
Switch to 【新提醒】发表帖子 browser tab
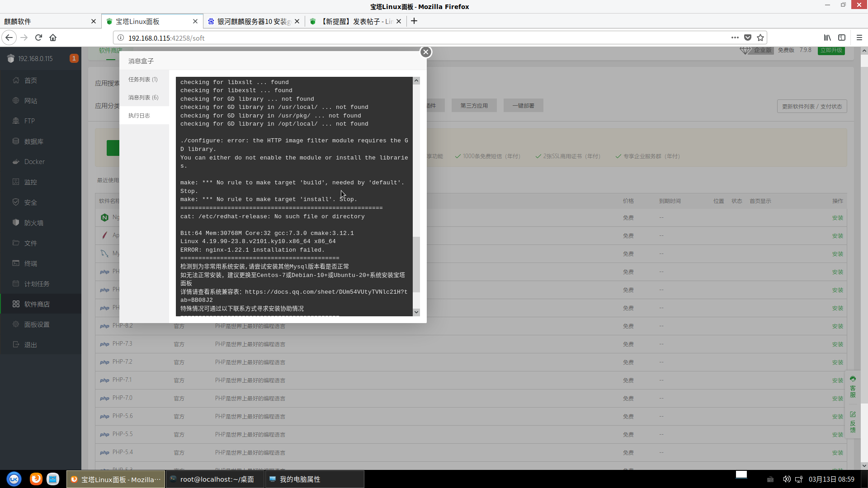356,21
